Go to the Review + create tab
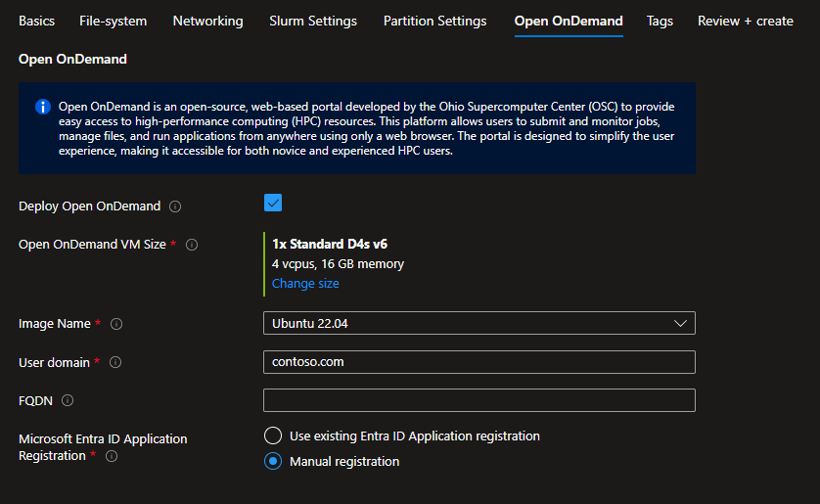820x504 pixels. pyautogui.click(x=745, y=21)
